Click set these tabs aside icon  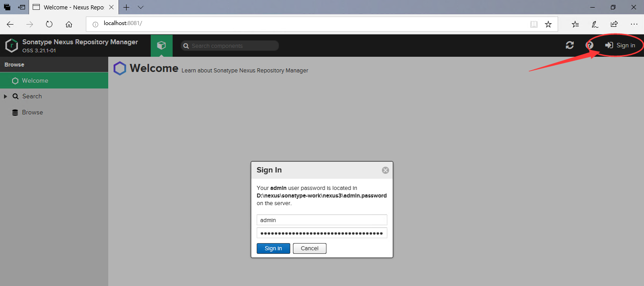[21, 7]
